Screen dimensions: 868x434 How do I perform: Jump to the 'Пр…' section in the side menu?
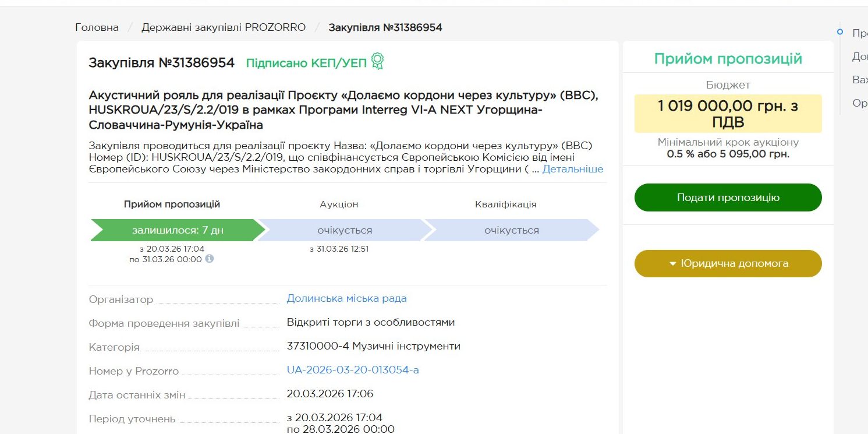(x=859, y=33)
